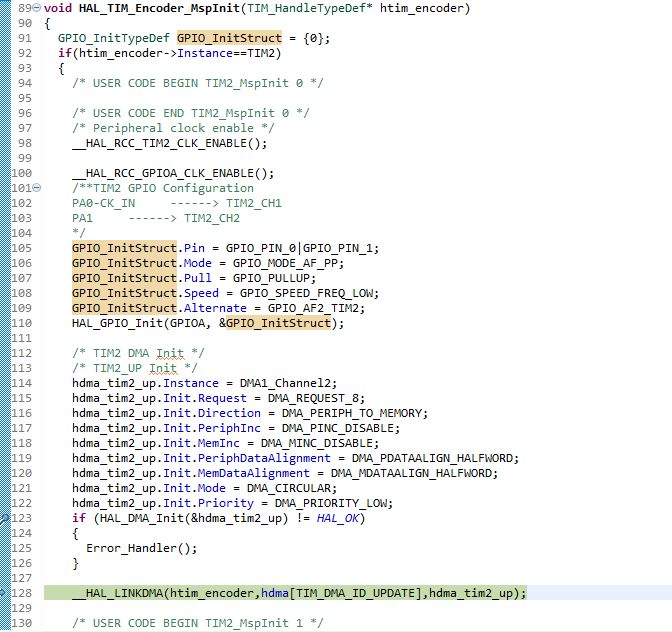
Task: Click PeriphInc field on line 117
Action: (x=229, y=428)
